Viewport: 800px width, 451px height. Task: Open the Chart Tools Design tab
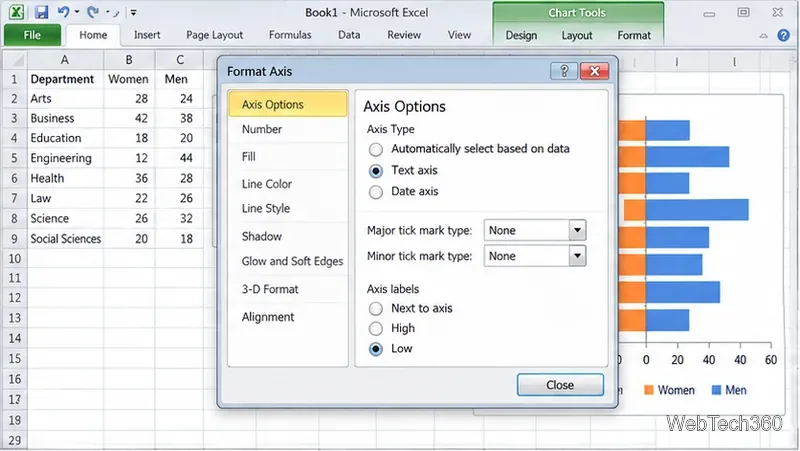click(x=521, y=36)
